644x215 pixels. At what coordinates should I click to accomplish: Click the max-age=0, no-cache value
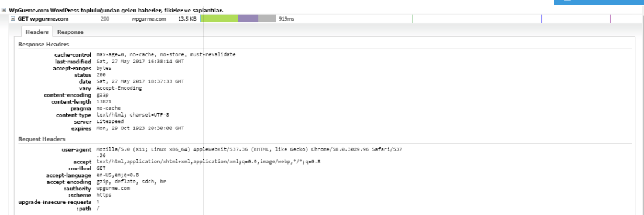click(x=166, y=54)
